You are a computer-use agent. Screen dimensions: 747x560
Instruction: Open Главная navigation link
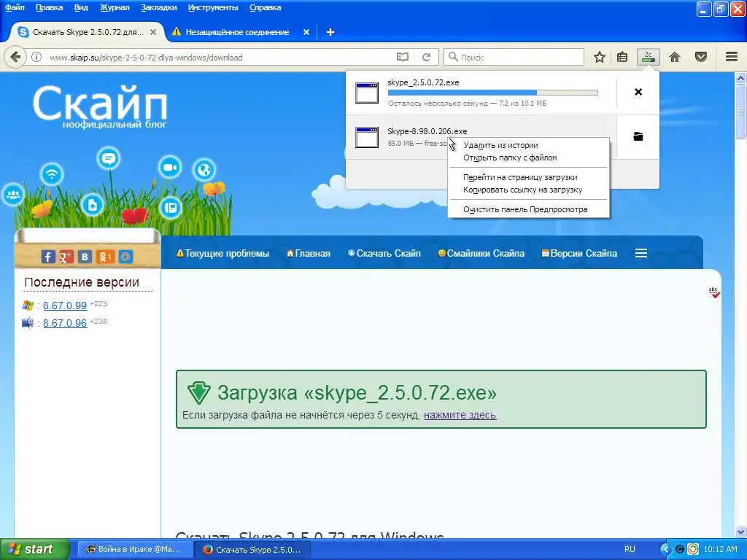coord(309,253)
